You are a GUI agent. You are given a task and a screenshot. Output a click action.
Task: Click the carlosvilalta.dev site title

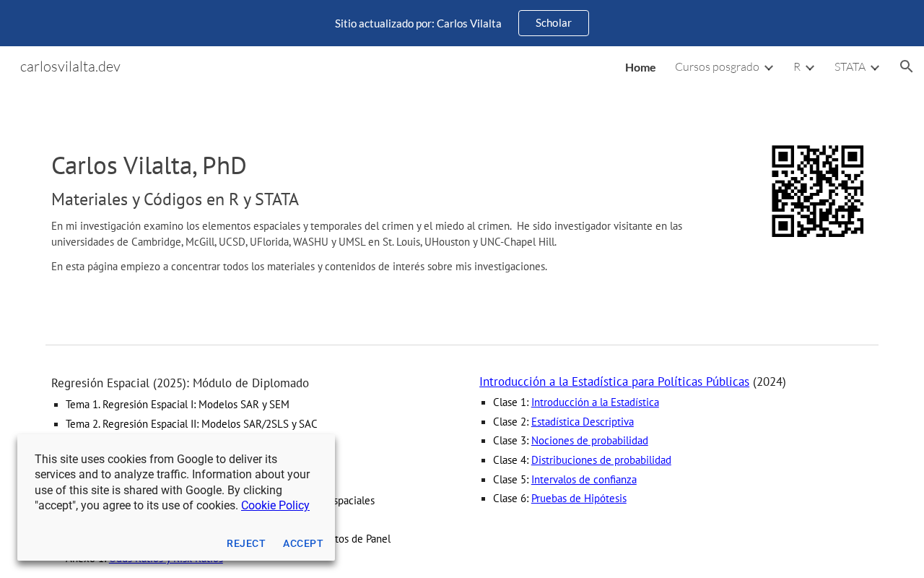(x=70, y=66)
